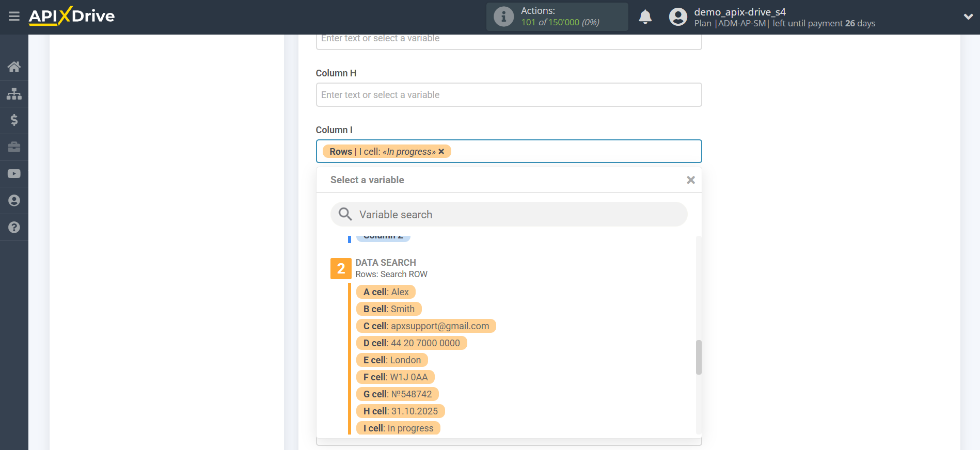
Task: Open the user profile sidebar icon
Action: click(x=14, y=201)
